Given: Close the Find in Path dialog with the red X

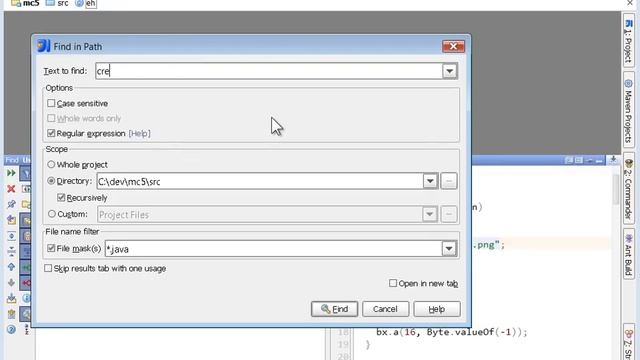Looking at the screenshot, I should [453, 46].
